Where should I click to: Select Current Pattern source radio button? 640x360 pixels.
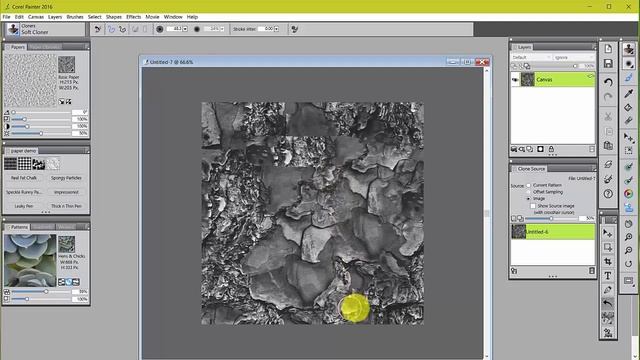(x=529, y=185)
